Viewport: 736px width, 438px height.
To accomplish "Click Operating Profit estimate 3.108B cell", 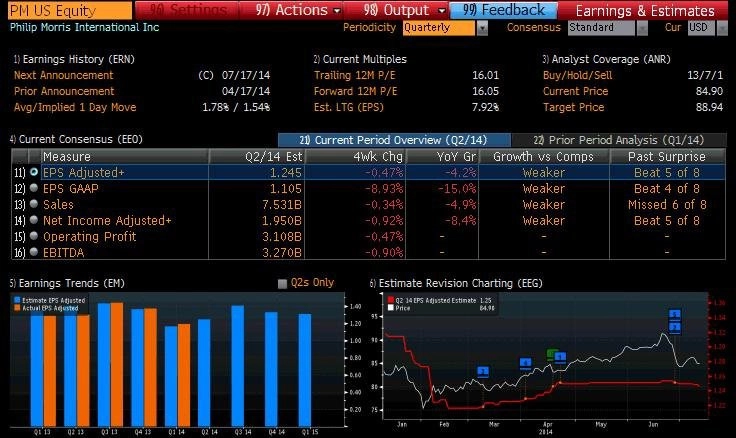I will pyautogui.click(x=282, y=237).
